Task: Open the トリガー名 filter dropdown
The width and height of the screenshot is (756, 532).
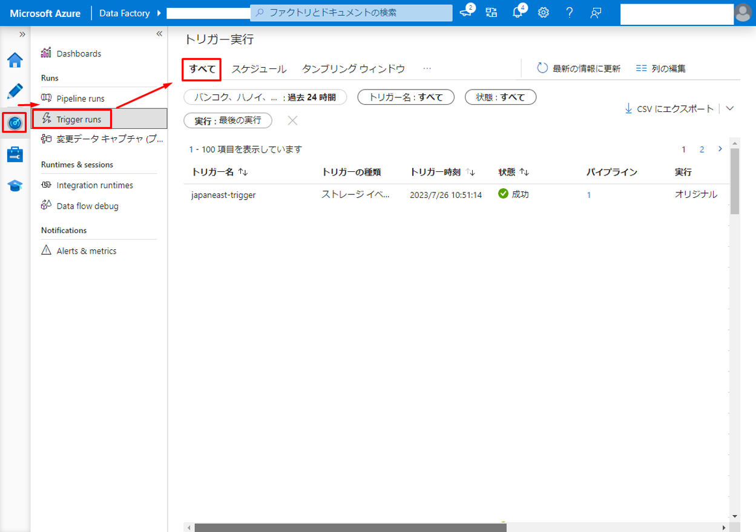Action: click(x=406, y=97)
